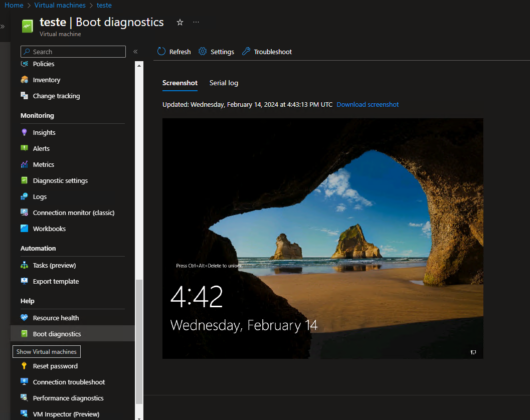Switch to the Serial log tab
This screenshot has width=530, height=420.
click(x=224, y=83)
